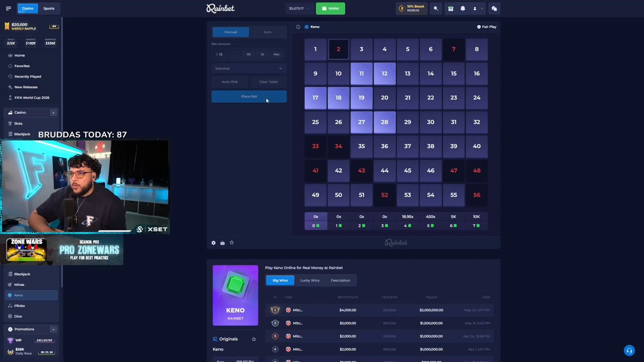Open Fair Play shield link

click(x=487, y=27)
